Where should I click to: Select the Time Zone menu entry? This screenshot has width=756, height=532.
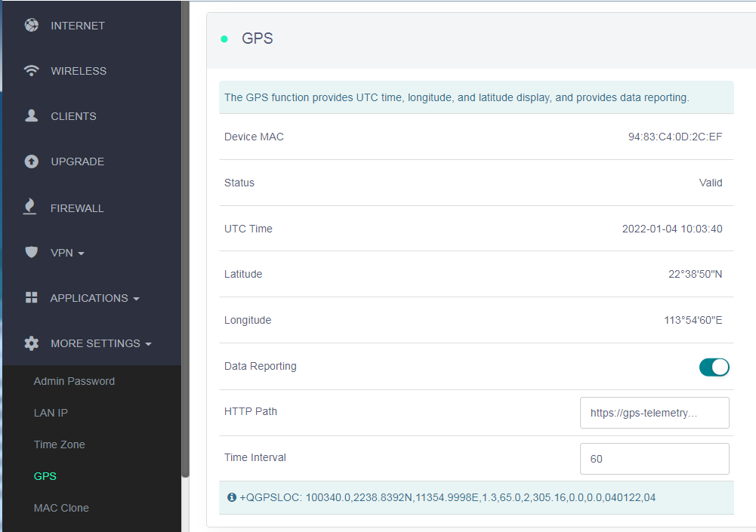59,444
